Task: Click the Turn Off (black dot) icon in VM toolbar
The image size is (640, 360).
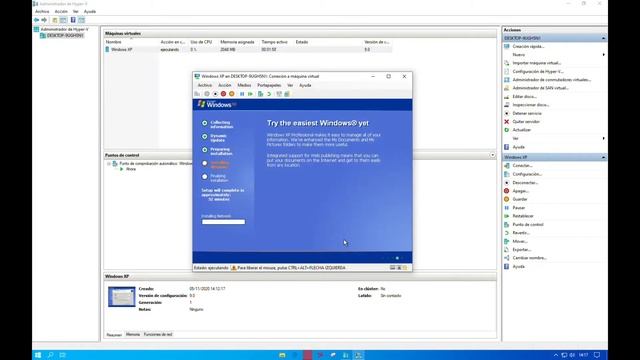Action: pos(215,94)
